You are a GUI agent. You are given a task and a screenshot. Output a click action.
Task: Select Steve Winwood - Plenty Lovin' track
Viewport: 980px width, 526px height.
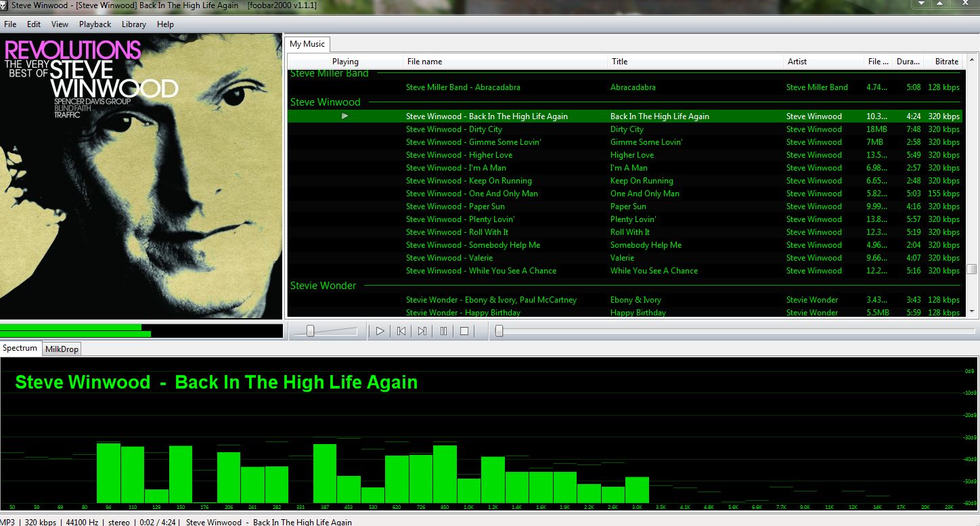(625, 219)
